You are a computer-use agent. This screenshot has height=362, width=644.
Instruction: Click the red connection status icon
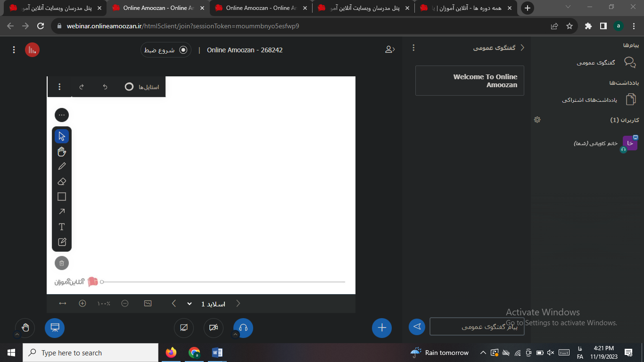click(32, 49)
